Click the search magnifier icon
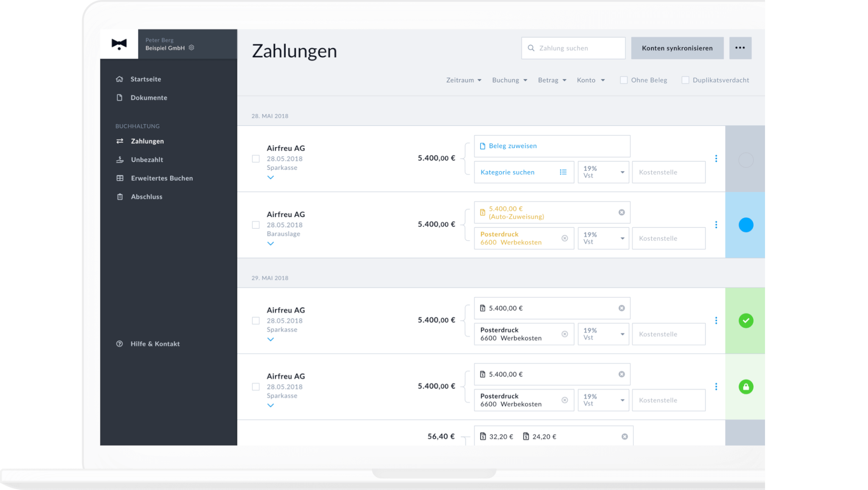This screenshot has height=490, width=868. [x=531, y=48]
